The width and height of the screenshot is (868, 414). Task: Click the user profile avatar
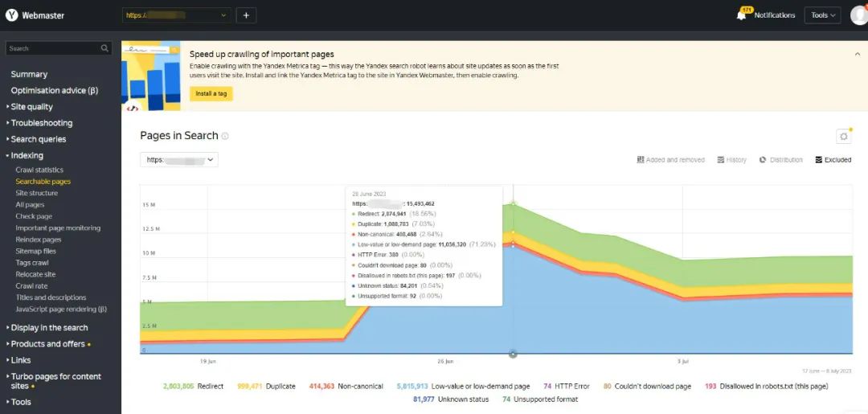point(858,15)
